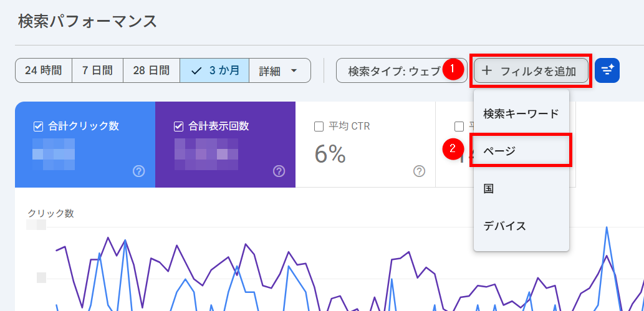Select 国 from the filter menu
Image resolution: width=644 pixels, height=311 pixels.
pos(521,188)
